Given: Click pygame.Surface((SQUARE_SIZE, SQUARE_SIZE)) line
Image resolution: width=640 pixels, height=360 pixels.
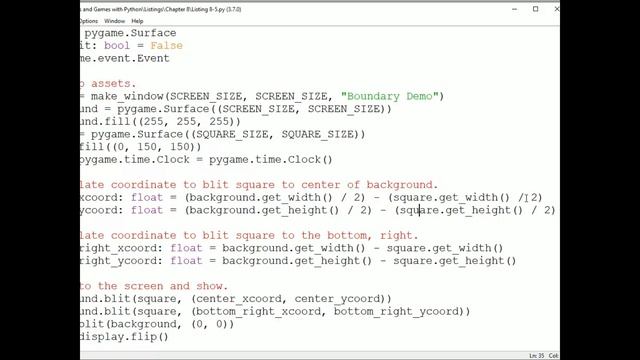Looking at the screenshot, I should pyautogui.click(x=228, y=134).
